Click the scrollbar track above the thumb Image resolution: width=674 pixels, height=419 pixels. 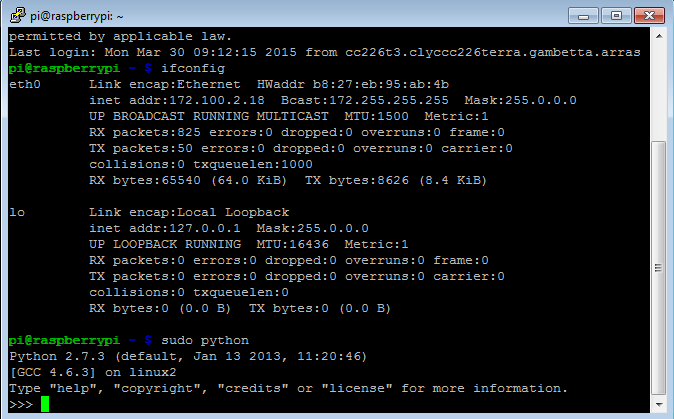point(659,92)
